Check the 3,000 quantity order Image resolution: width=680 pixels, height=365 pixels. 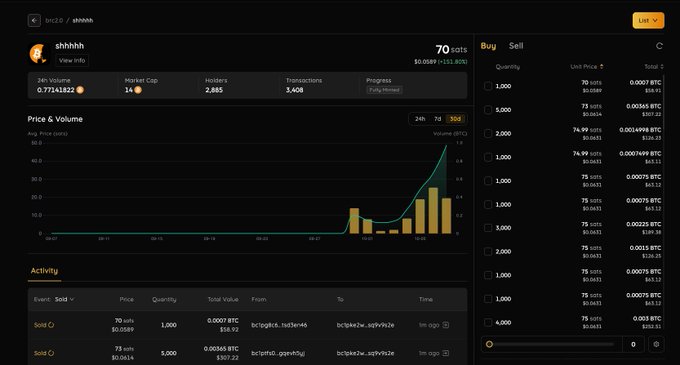tap(488, 228)
